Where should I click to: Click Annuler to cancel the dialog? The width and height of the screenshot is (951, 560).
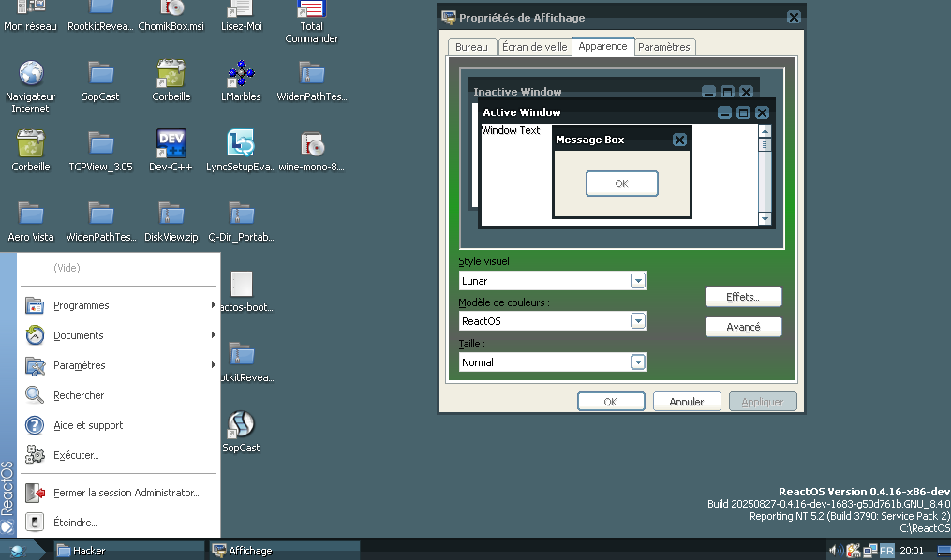click(687, 401)
